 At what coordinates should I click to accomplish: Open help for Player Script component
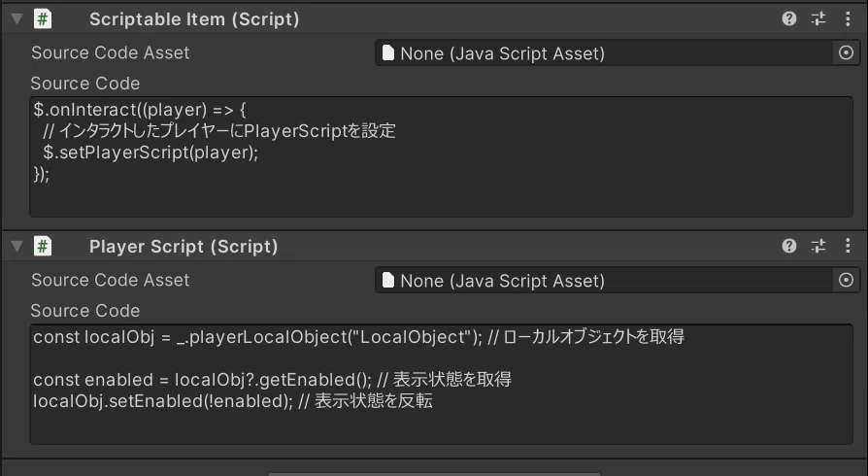click(x=788, y=246)
